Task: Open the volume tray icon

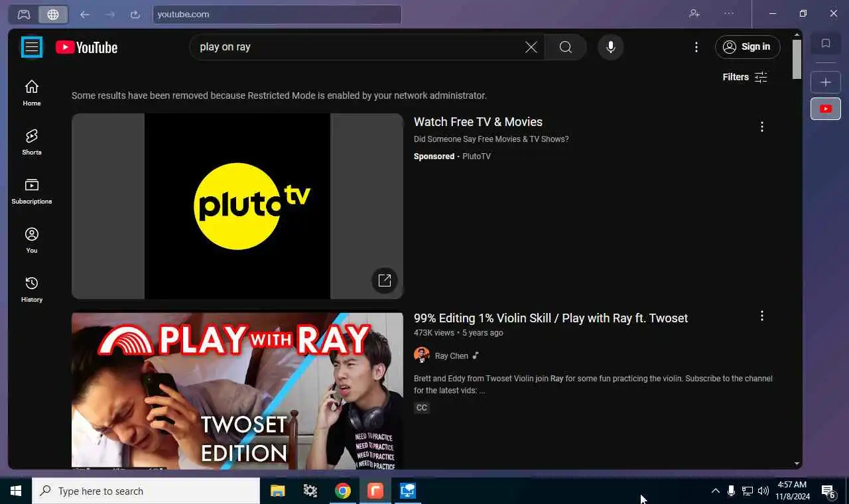Action: point(763,491)
